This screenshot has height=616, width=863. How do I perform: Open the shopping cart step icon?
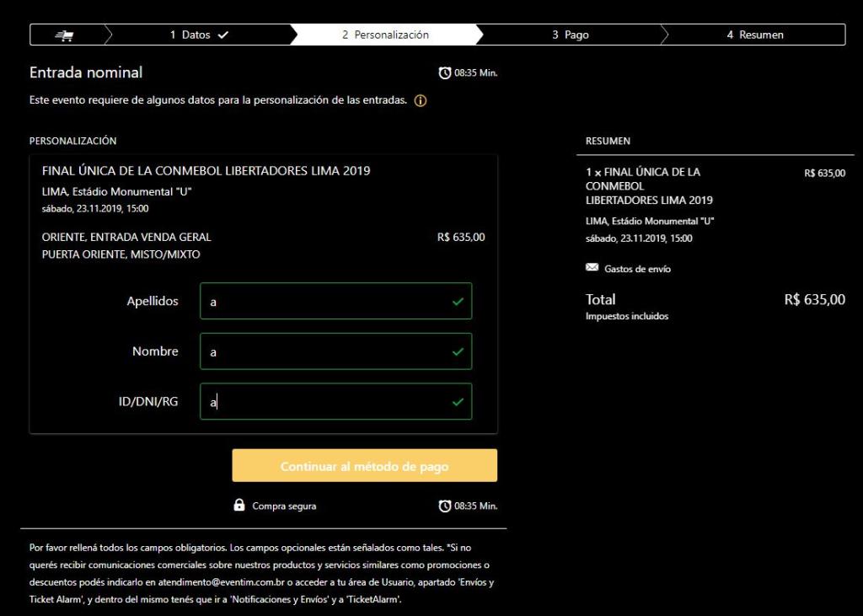click(65, 35)
